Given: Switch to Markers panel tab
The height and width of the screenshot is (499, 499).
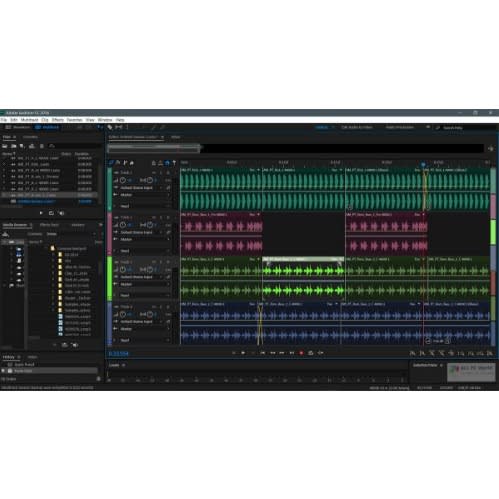Looking at the screenshot, I should point(78,225).
